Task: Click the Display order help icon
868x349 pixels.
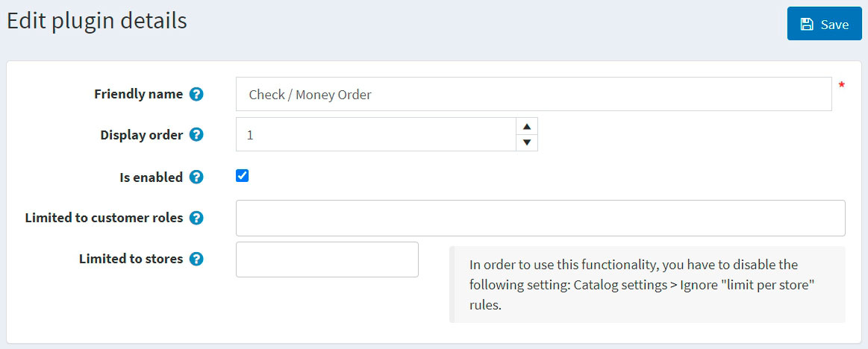Action: 196,135
